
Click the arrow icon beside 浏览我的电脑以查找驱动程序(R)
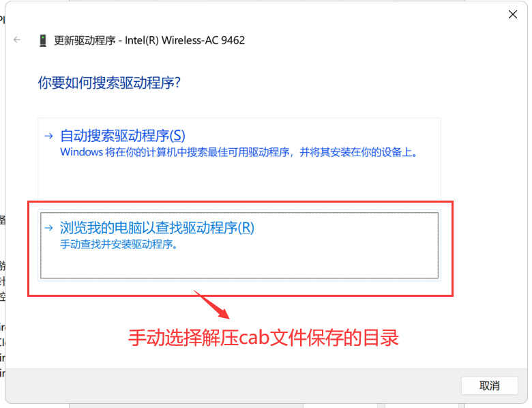[x=49, y=228]
